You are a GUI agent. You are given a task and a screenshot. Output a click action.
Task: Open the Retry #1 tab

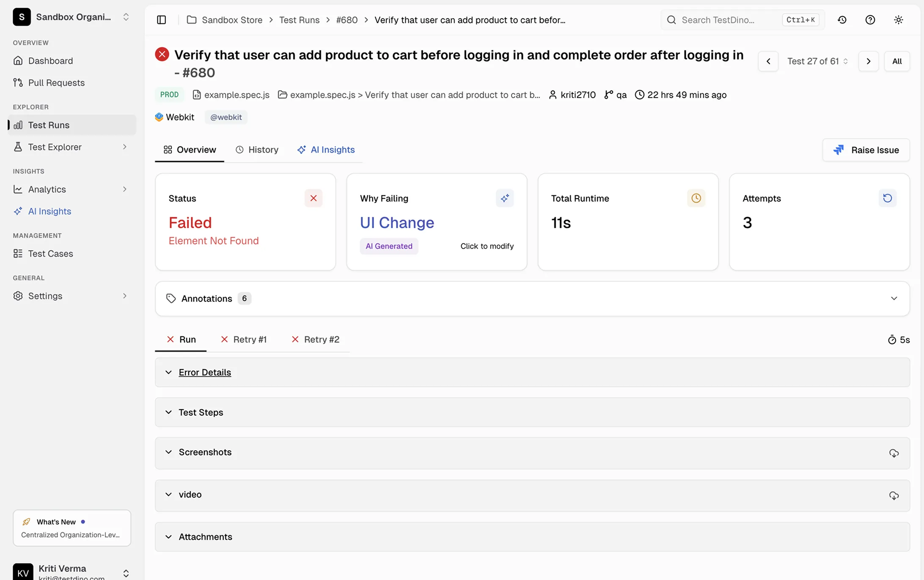click(x=244, y=339)
